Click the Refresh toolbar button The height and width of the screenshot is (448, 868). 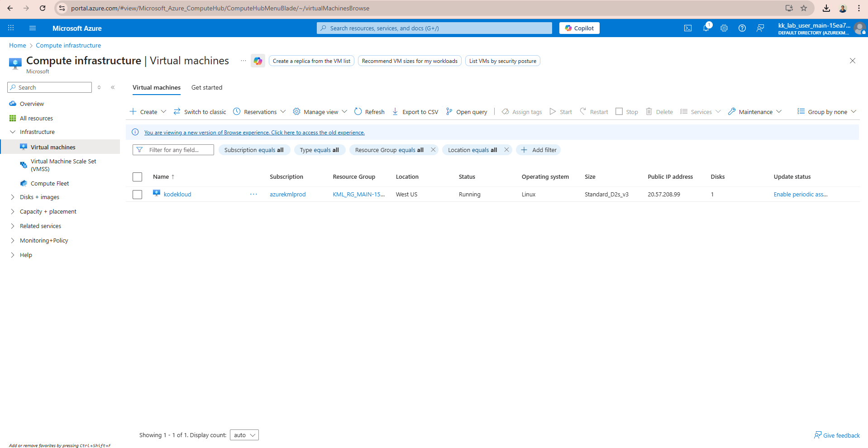pos(369,112)
